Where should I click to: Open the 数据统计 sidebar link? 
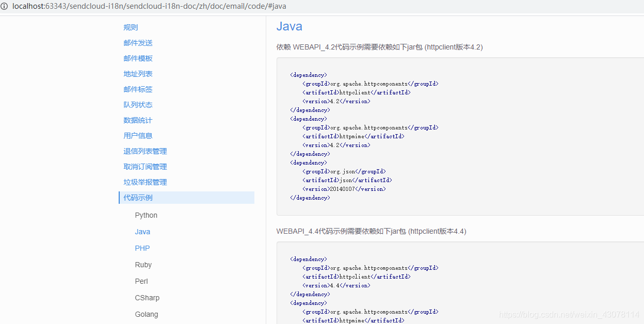click(138, 120)
